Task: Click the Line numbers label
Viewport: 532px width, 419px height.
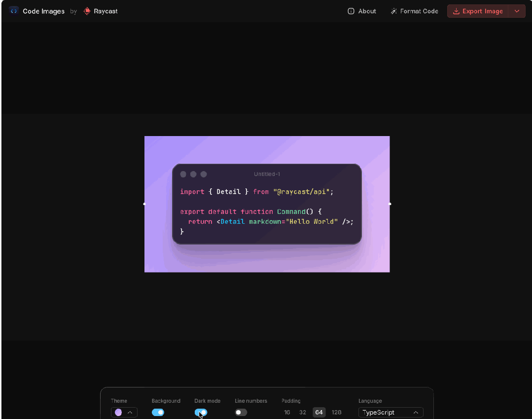Action: point(251,401)
